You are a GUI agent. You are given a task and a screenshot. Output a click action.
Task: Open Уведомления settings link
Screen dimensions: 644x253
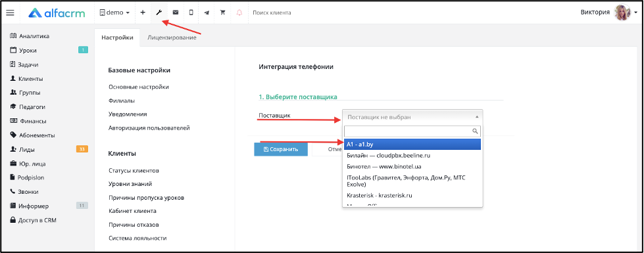128,114
